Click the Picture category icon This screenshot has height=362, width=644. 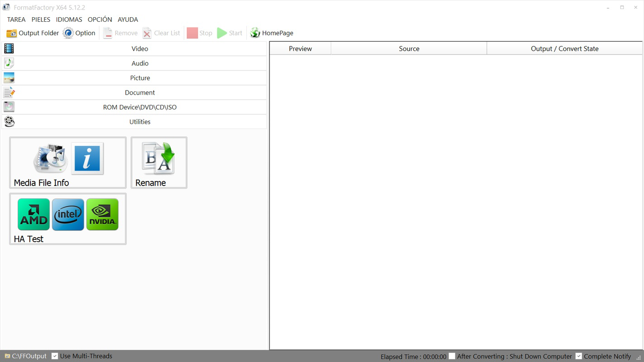pos(9,77)
